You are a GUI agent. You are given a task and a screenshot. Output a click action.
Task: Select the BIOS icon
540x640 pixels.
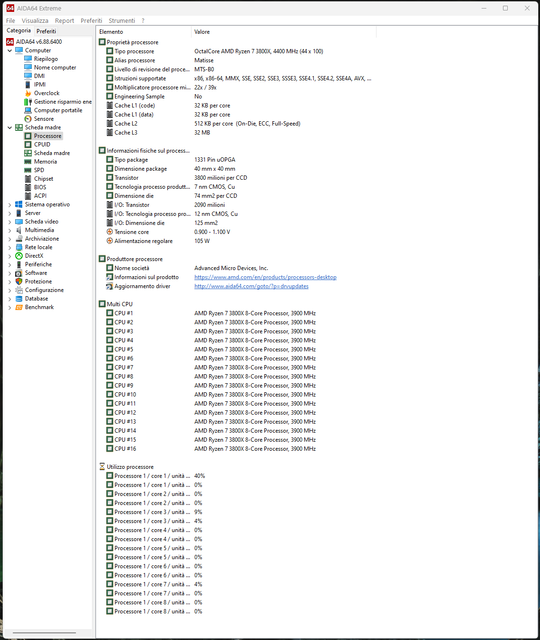[28, 187]
